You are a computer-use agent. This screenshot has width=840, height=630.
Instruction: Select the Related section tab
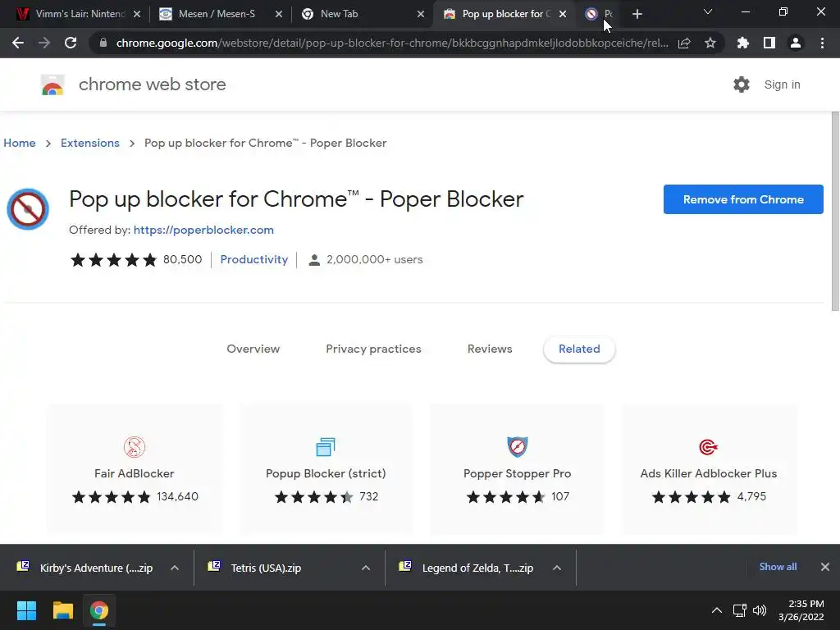(579, 349)
